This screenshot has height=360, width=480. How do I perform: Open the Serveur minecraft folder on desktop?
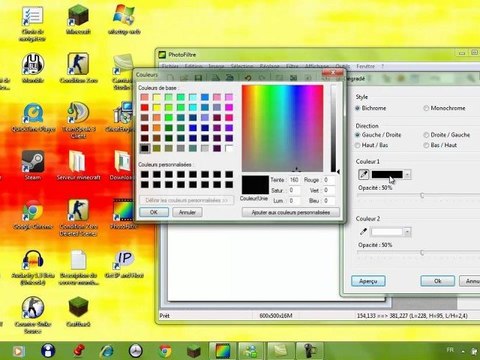click(77, 162)
